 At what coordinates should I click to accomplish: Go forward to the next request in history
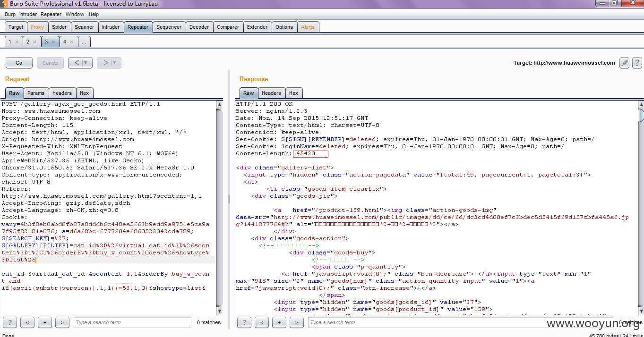click(x=105, y=63)
